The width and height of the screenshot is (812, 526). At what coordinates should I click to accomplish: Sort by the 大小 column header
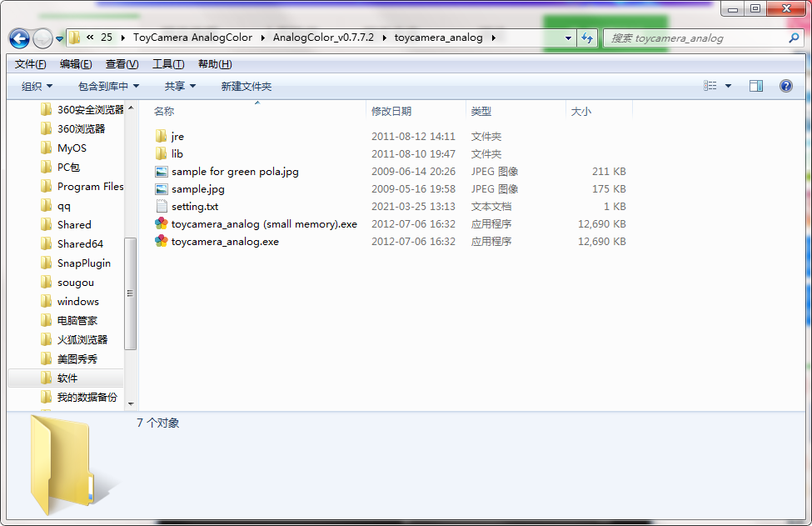(580, 112)
